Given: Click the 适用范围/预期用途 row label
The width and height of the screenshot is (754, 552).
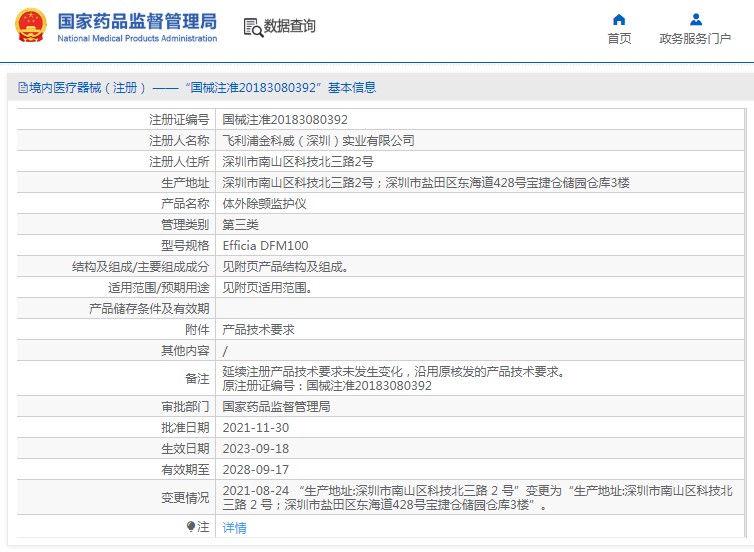Looking at the screenshot, I should tap(159, 288).
